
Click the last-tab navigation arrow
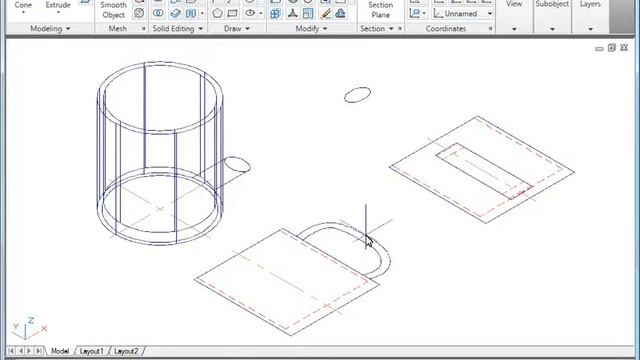39,351
